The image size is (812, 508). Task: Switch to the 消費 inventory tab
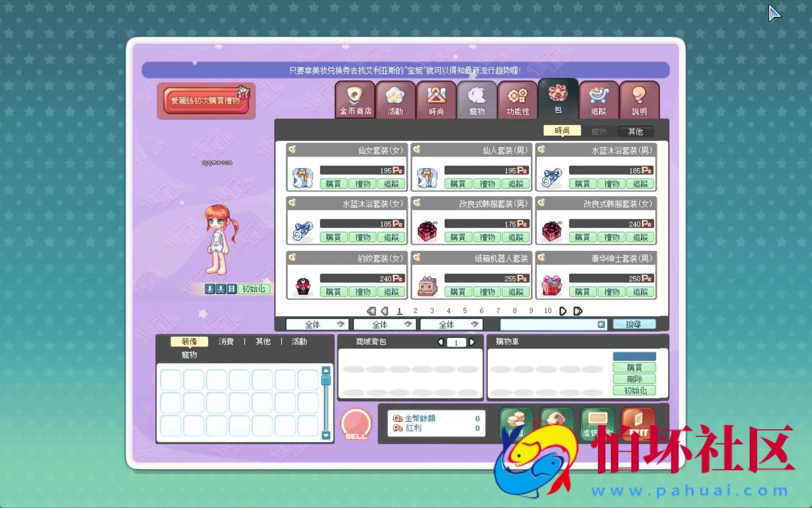pyautogui.click(x=226, y=341)
